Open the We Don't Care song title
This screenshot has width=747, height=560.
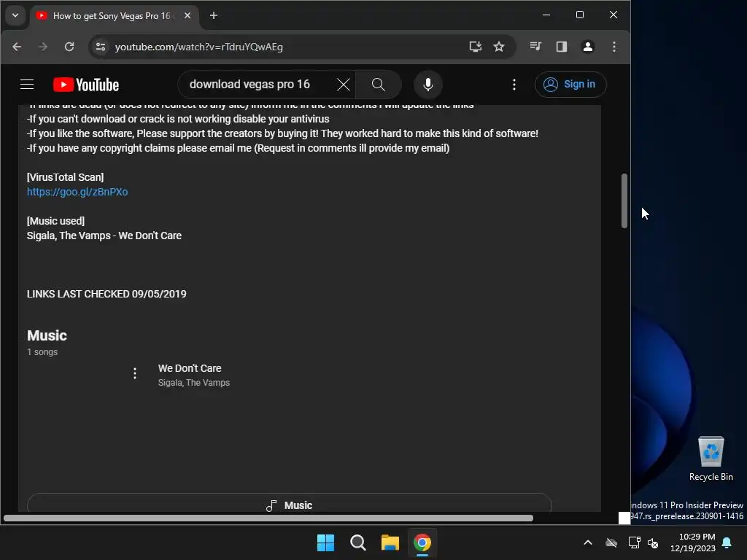click(x=190, y=368)
